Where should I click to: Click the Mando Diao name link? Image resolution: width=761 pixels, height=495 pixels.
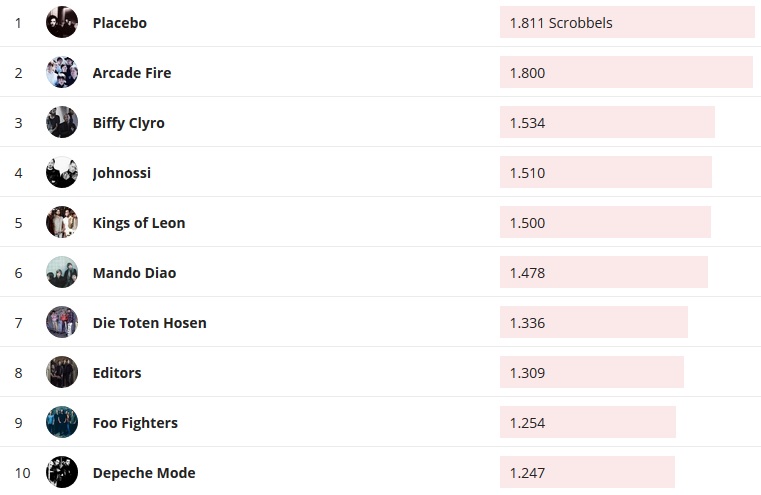tap(134, 272)
